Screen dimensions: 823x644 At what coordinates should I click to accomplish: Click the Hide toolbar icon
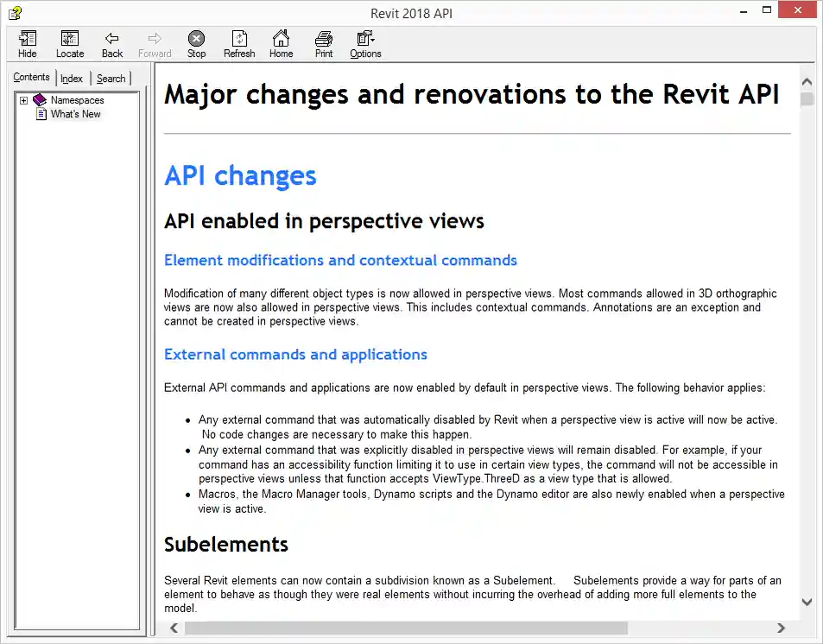tap(27, 43)
